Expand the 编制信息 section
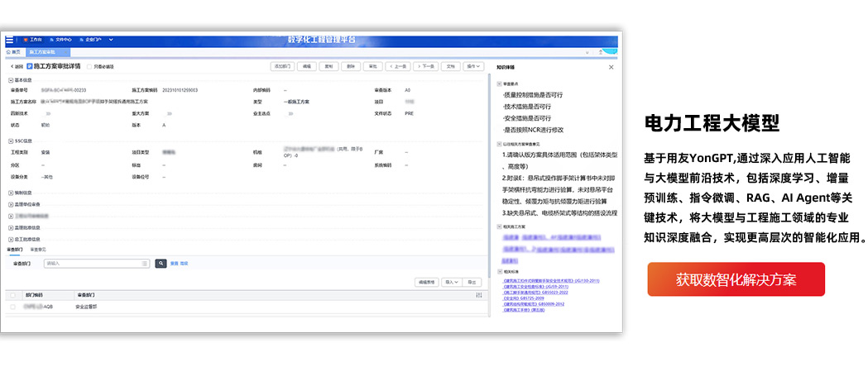This screenshot has height=367, width=868. [11, 193]
